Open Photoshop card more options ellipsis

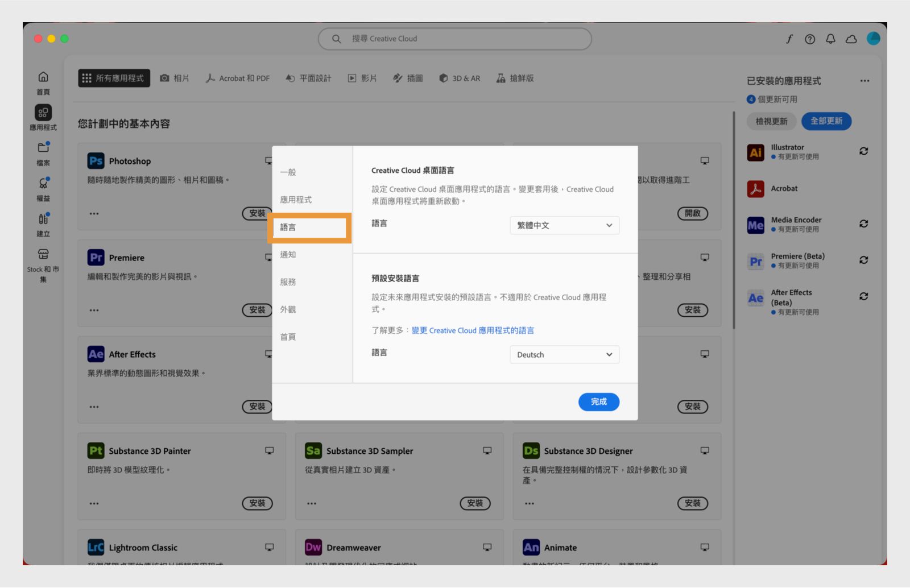(94, 214)
